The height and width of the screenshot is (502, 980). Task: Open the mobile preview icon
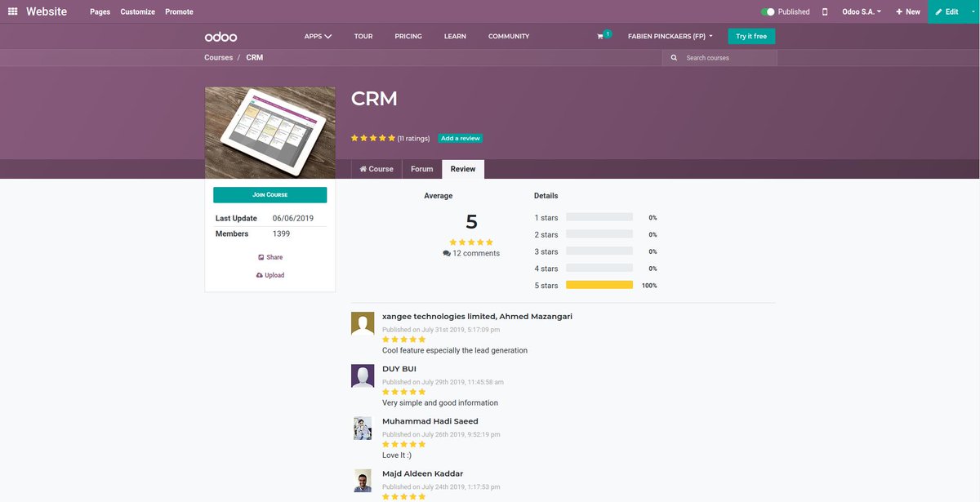(x=825, y=11)
